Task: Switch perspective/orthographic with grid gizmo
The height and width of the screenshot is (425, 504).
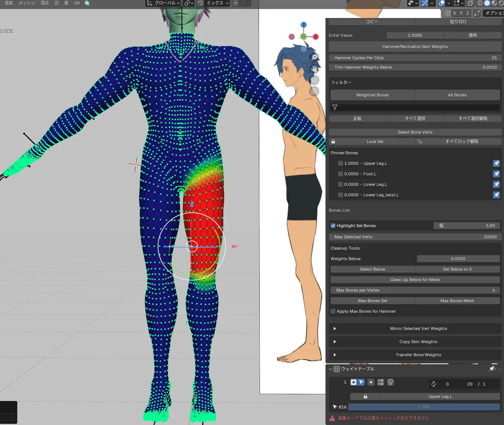Action: (315, 91)
